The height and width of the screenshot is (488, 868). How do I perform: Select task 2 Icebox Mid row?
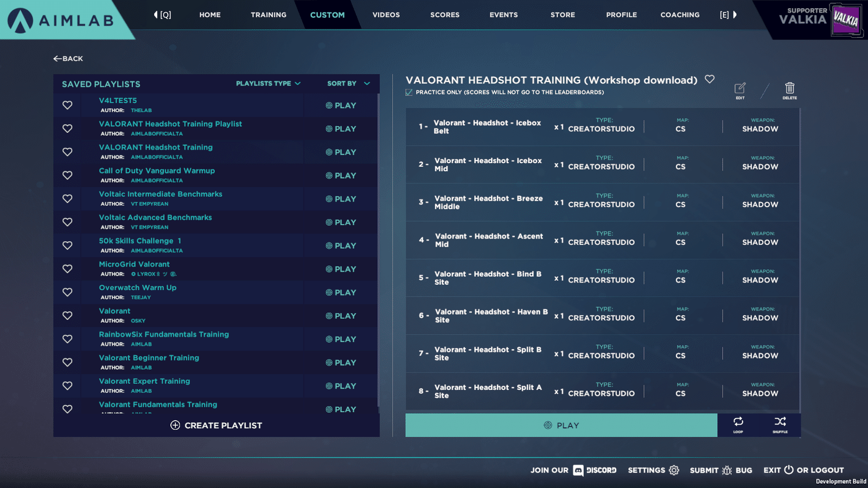602,164
